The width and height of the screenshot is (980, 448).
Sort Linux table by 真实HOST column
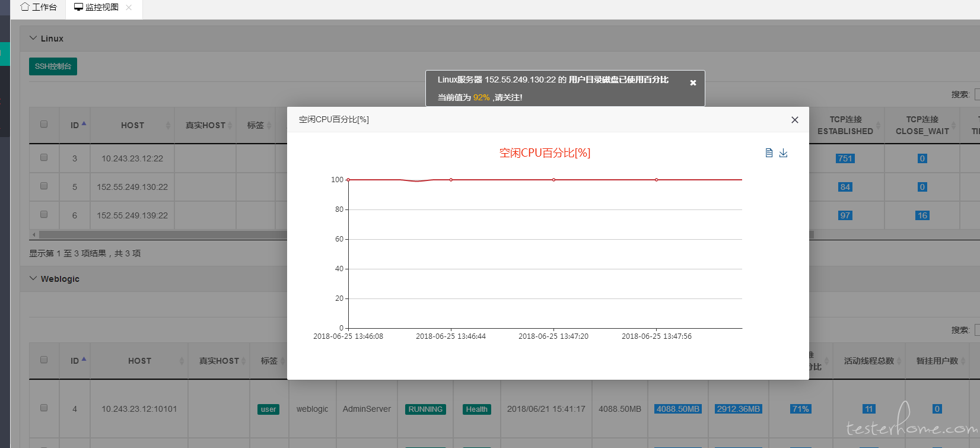205,125
